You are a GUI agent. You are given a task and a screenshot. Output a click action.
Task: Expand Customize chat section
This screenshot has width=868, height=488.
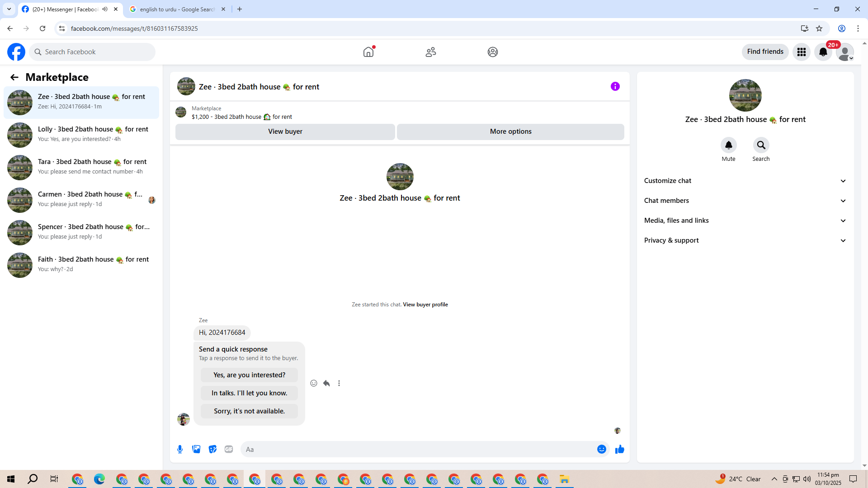(745, 181)
